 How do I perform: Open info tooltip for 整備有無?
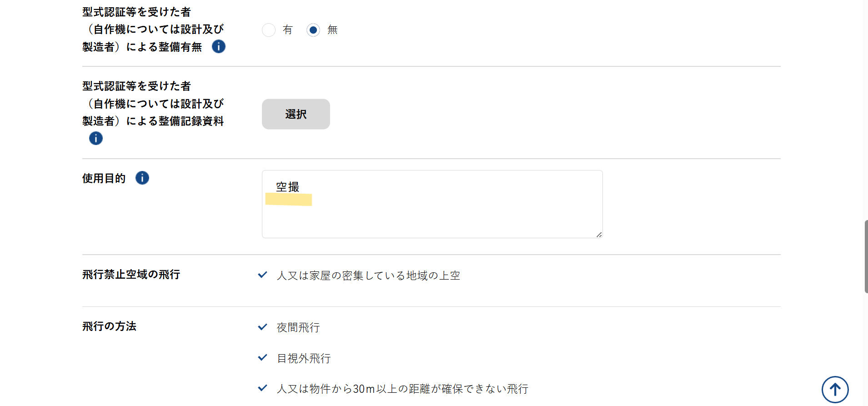point(219,46)
